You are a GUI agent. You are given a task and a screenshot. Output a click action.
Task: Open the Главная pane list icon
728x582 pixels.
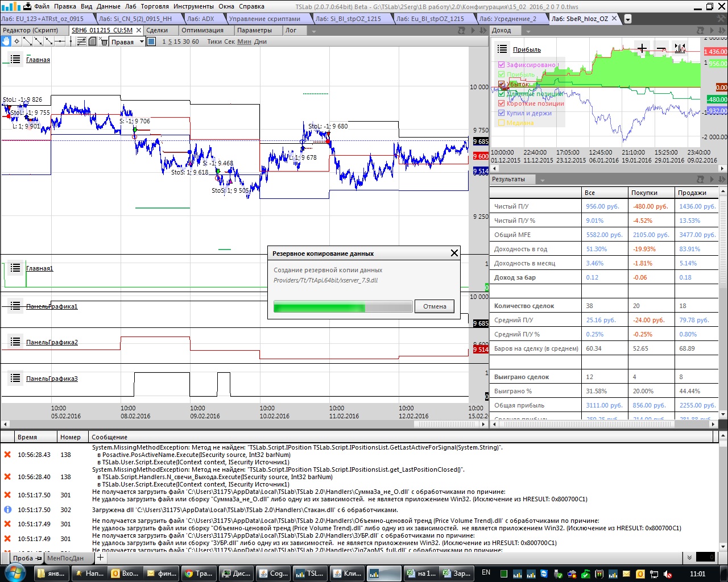pyautogui.click(x=15, y=59)
